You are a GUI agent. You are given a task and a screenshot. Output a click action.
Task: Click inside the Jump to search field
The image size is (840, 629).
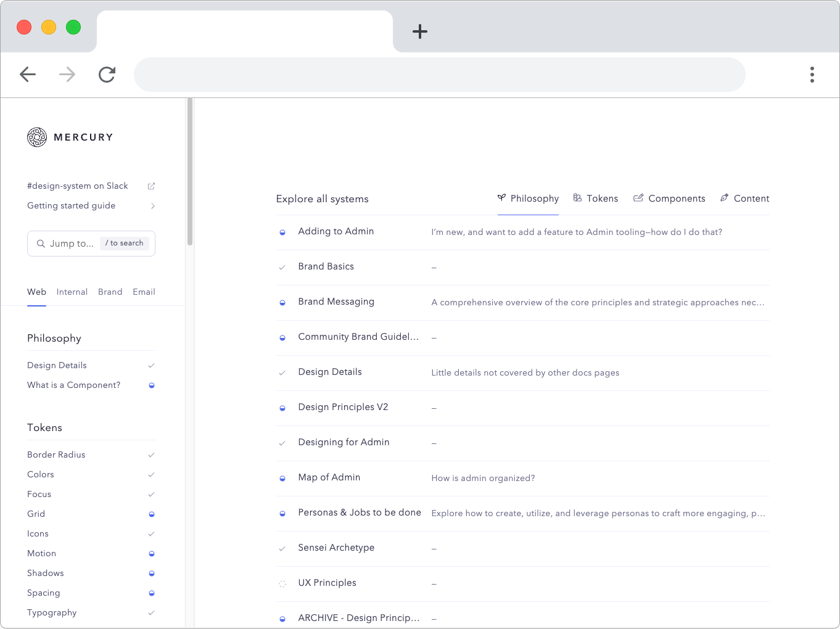click(x=80, y=244)
